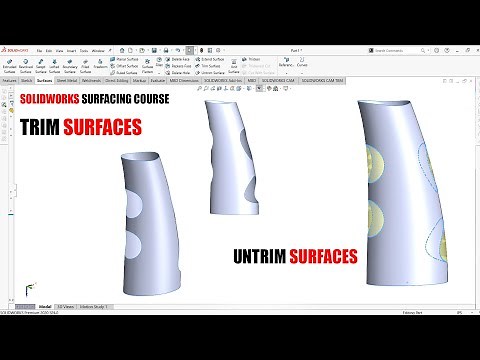Click the SOLIDWORKS logo
The height and width of the screenshot is (360, 480).
15,50
